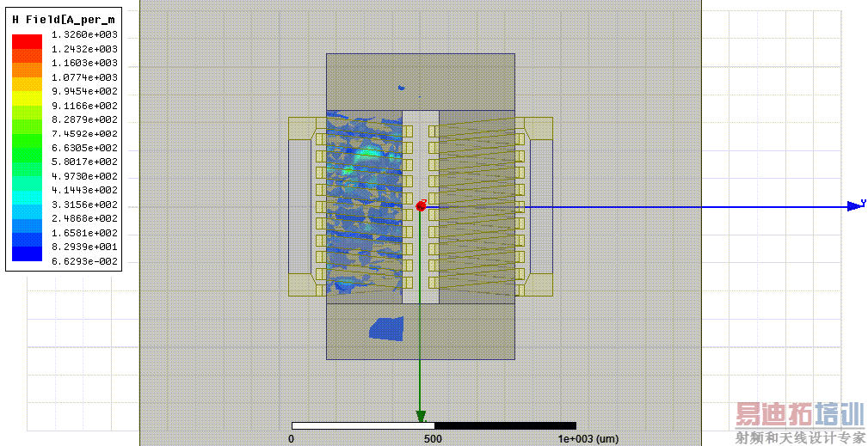This screenshot has width=868, height=446.
Task: Click the blue Y axis arrowhead
Action: pyautogui.click(x=855, y=206)
